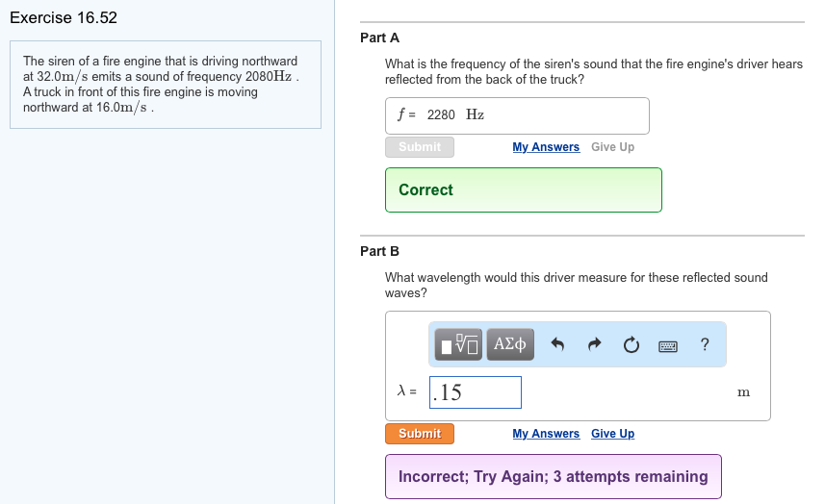Viewport: 825px width, 504px height.
Task: Reset the answer with the circular arrow
Action: pos(631,344)
